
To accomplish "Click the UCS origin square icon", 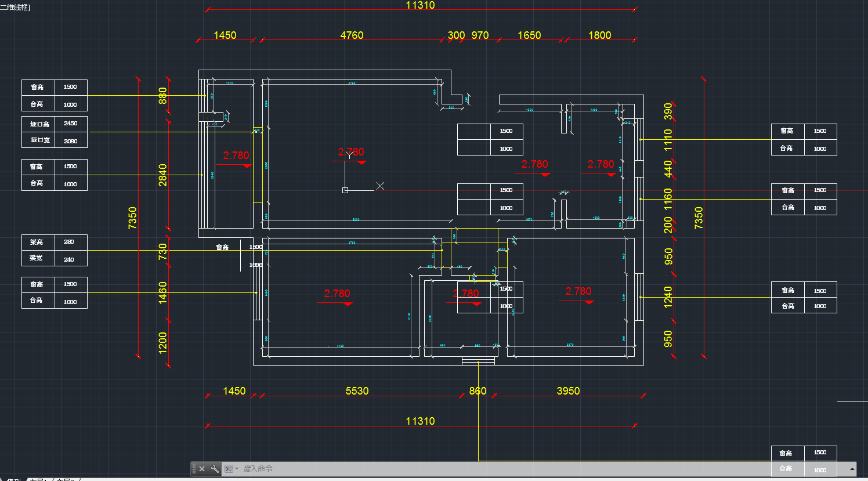I will click(x=345, y=190).
